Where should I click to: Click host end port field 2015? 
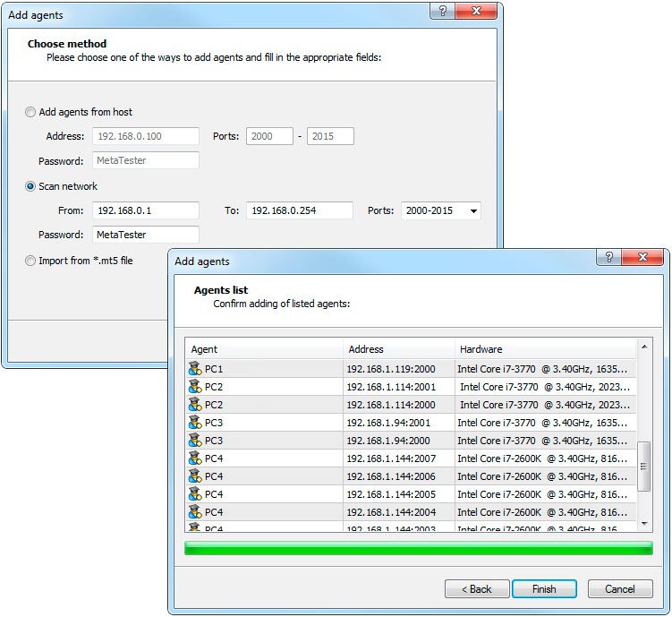[330, 136]
